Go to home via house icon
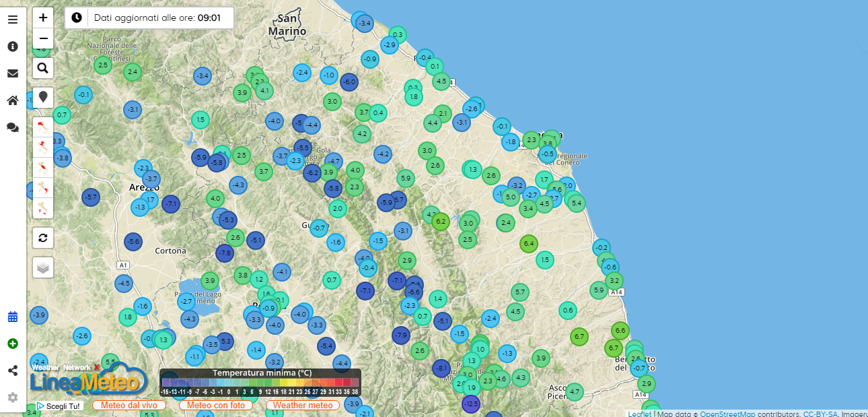The height and width of the screenshot is (417, 868). tap(12, 100)
